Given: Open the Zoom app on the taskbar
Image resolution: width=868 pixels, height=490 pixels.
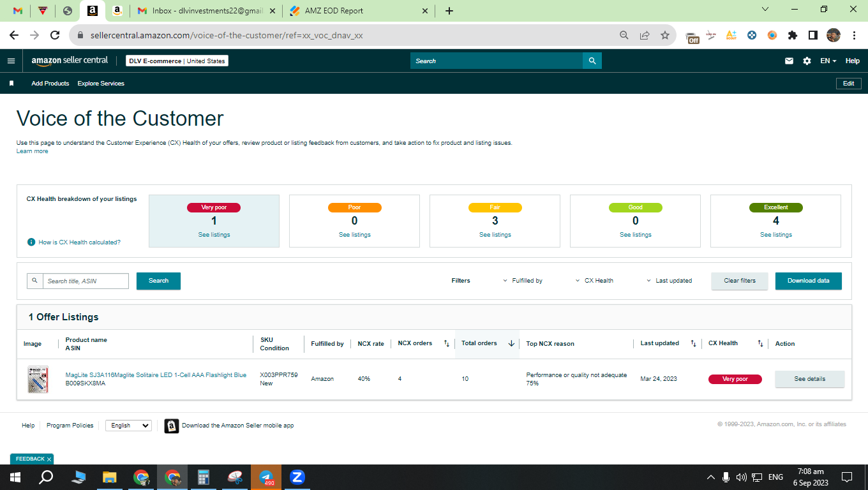Looking at the screenshot, I should pyautogui.click(x=297, y=477).
